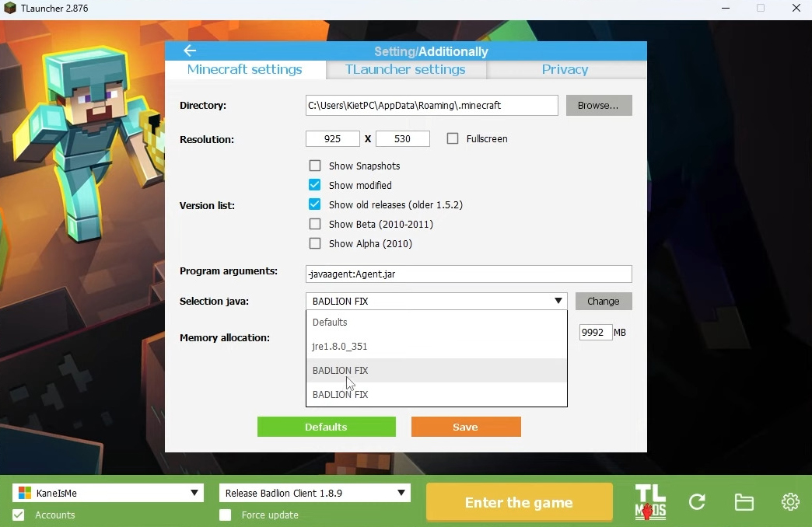Screen dimensions: 812x527
Task: Enable Show Beta (2010-2011) checkbox
Action: [315, 224]
